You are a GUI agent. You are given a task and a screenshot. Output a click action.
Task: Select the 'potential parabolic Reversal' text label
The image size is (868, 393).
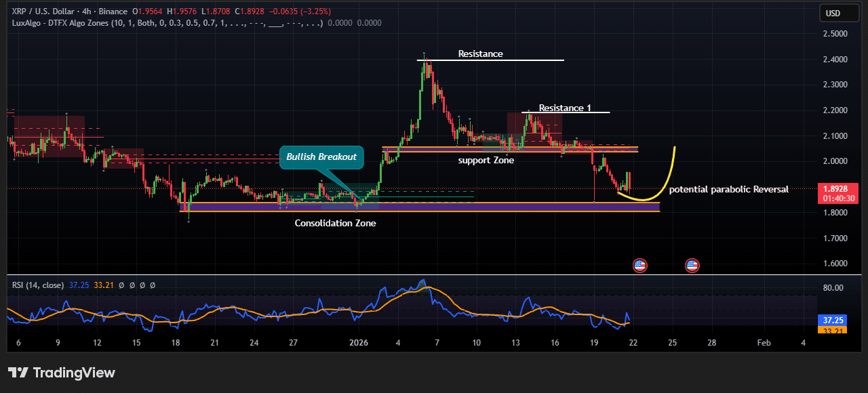(x=729, y=190)
